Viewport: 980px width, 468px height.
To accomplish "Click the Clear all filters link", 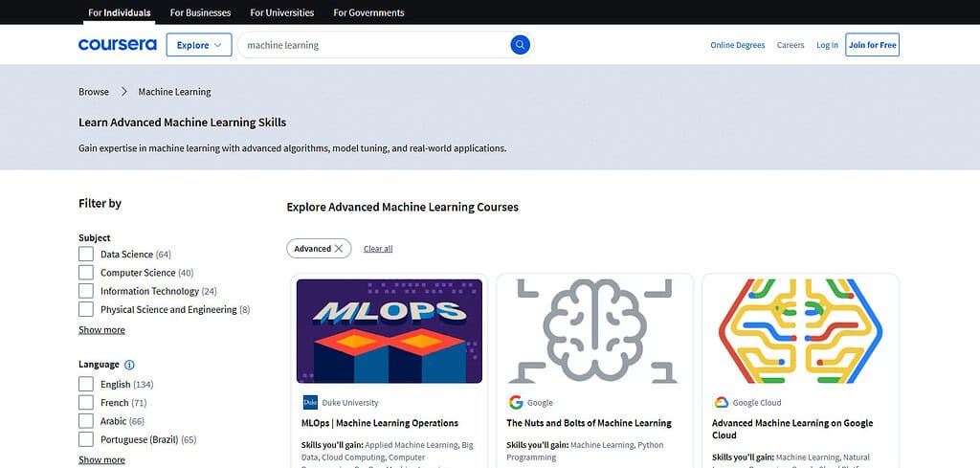I will [378, 249].
